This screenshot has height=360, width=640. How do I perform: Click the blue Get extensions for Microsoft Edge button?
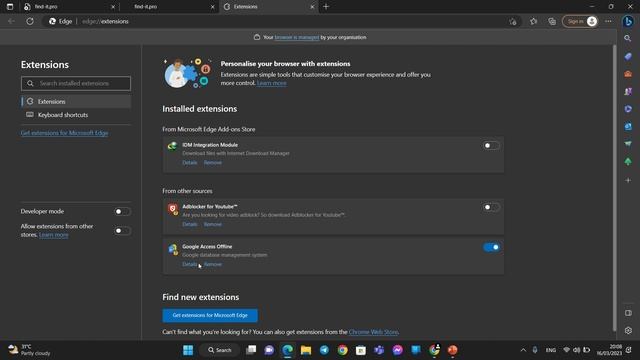click(210, 315)
